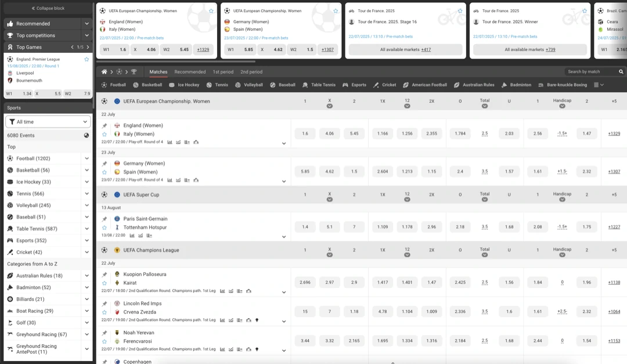Switch to the 2nd period tab
This screenshot has width=627, height=364.
click(251, 72)
